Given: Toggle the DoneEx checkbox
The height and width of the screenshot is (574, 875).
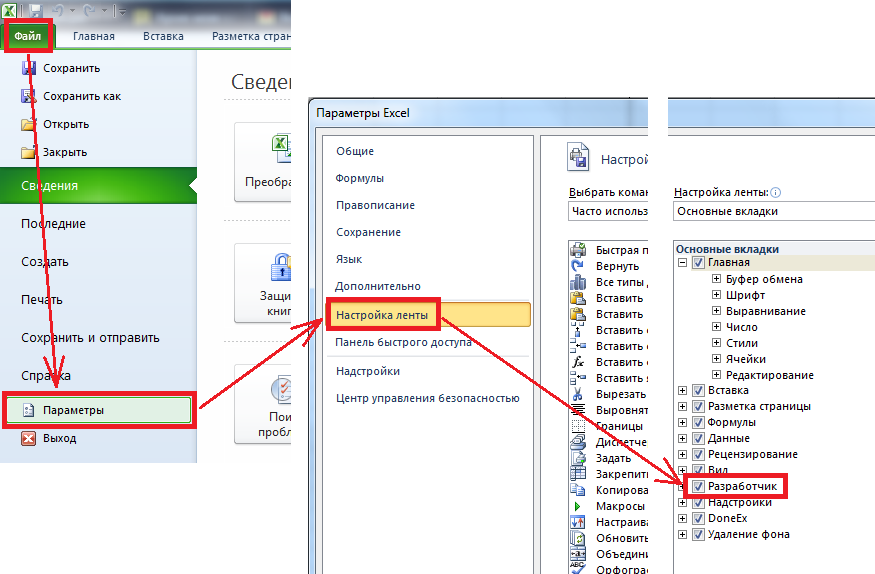Looking at the screenshot, I should click(x=698, y=519).
